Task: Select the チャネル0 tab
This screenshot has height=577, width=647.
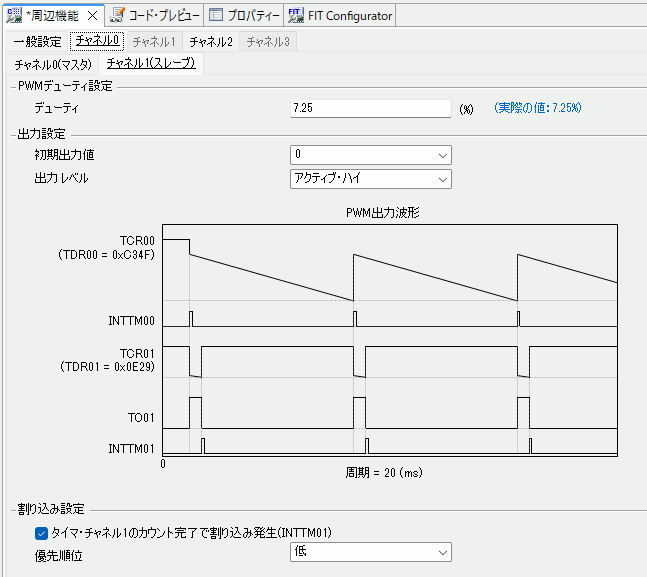Action: click(x=99, y=41)
